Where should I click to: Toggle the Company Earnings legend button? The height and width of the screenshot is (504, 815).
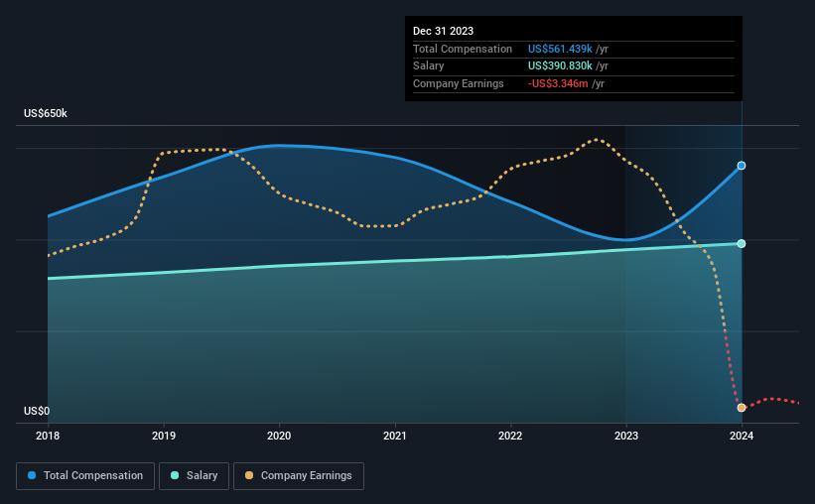point(299,476)
